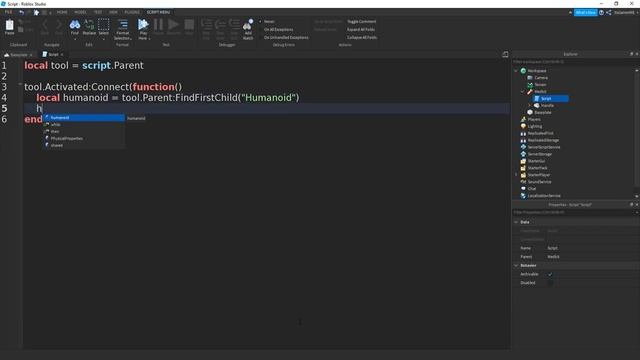Select SoundService in Explorer

click(536, 182)
